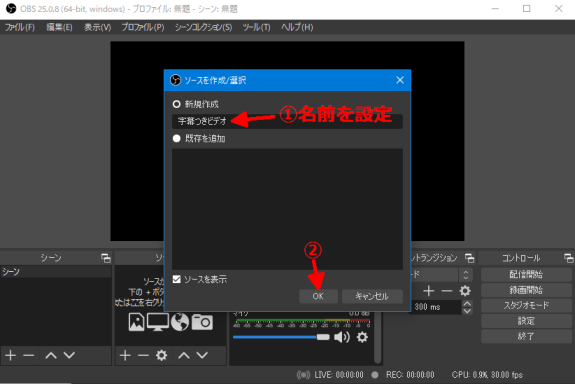Click the 終了 button

(x=526, y=336)
